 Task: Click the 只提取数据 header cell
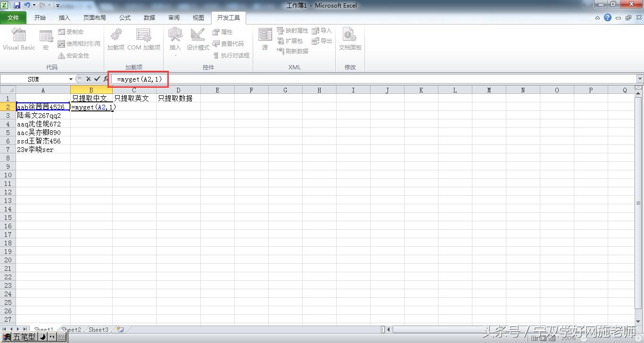pos(178,99)
